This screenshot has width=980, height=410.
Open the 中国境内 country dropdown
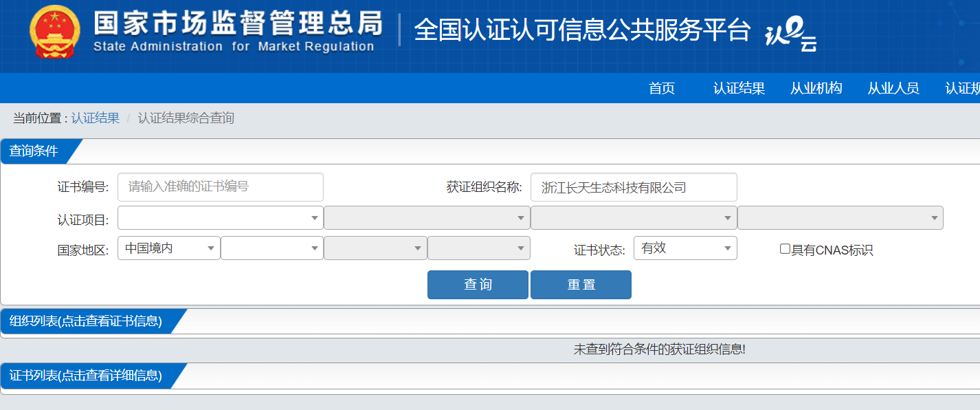click(169, 248)
